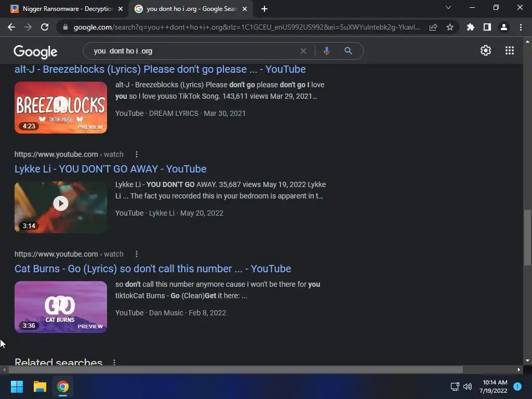Click the Cat Burns GO thumbnail

coord(61,307)
